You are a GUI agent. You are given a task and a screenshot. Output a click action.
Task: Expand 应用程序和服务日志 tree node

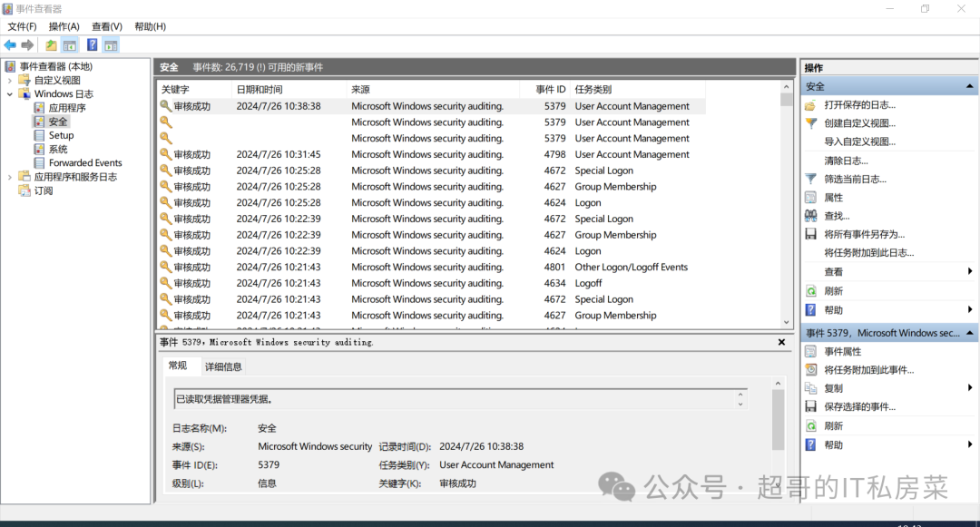click(9, 178)
